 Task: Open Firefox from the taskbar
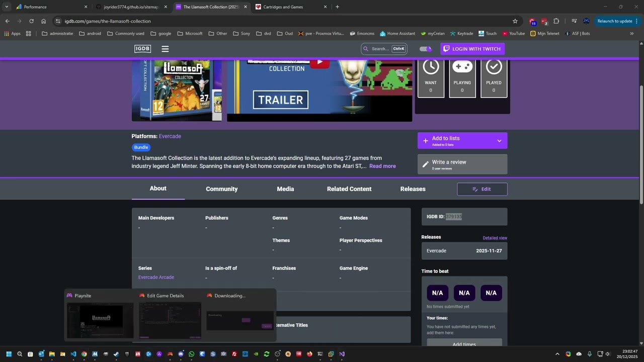click(x=309, y=354)
